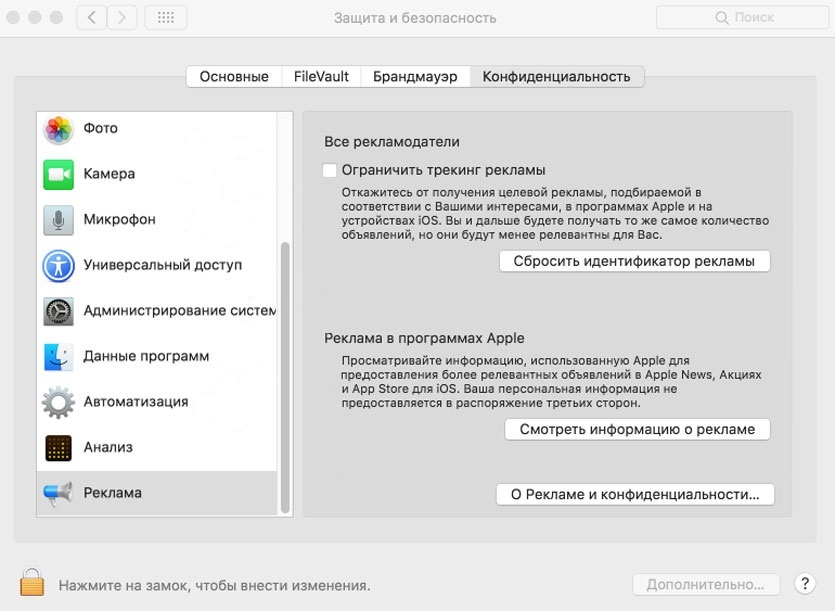Select the Finder icon for Данные программ
This screenshot has width=835, height=611.
pos(59,356)
